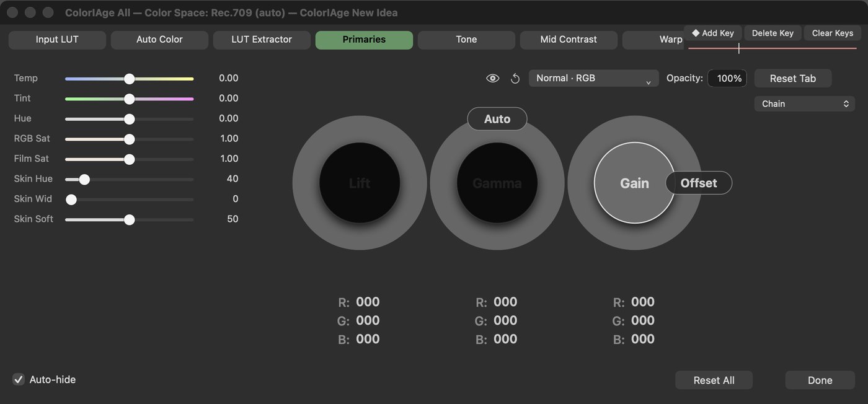
Task: Click the Add Key button
Action: pyautogui.click(x=713, y=33)
